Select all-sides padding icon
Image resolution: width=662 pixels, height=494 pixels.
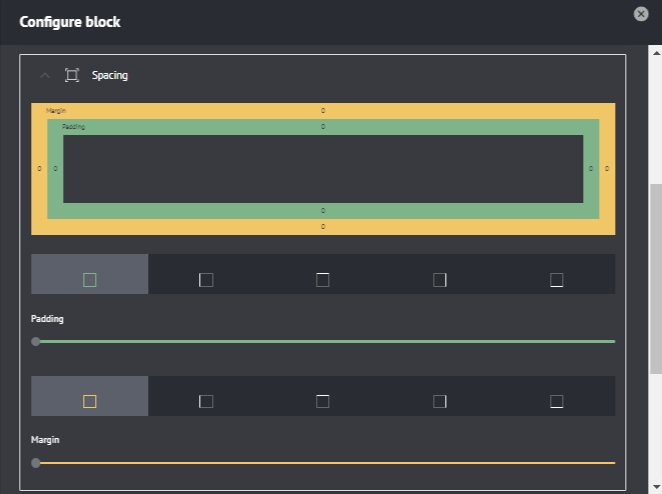[x=90, y=280]
